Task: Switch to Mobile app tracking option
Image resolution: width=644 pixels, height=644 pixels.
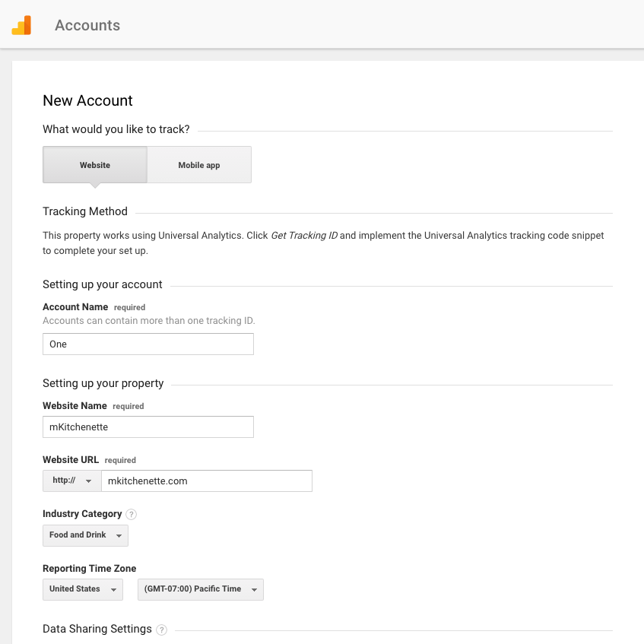Action: [x=199, y=165]
